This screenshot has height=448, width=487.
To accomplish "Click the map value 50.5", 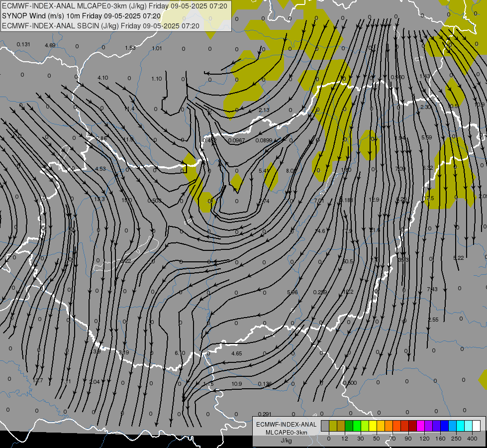I will point(348,261).
